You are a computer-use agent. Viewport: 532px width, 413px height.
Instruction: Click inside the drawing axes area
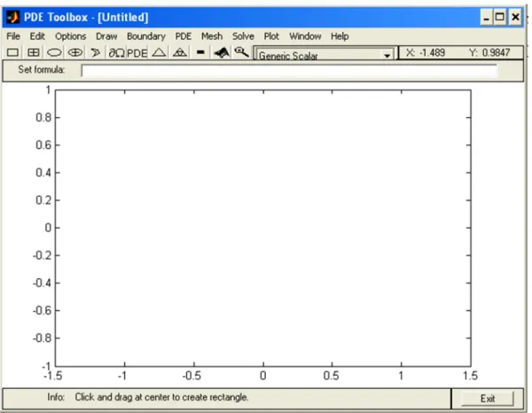point(263,228)
